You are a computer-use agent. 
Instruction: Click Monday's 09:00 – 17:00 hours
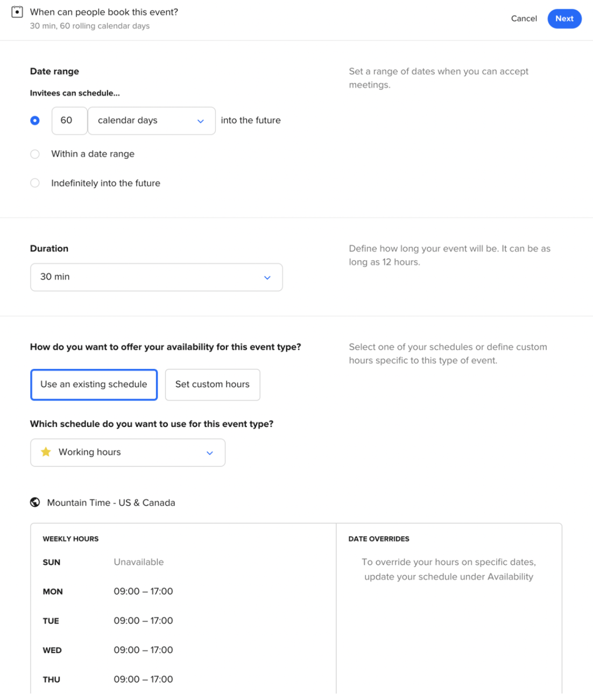tap(143, 591)
